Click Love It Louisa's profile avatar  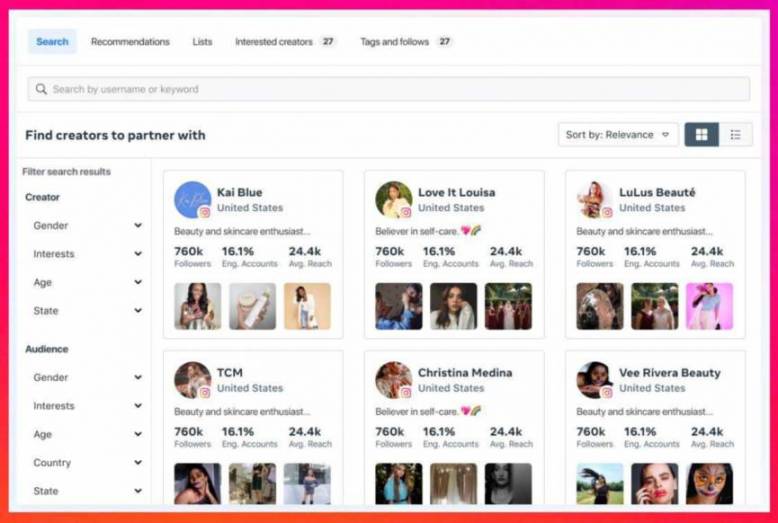[393, 199]
